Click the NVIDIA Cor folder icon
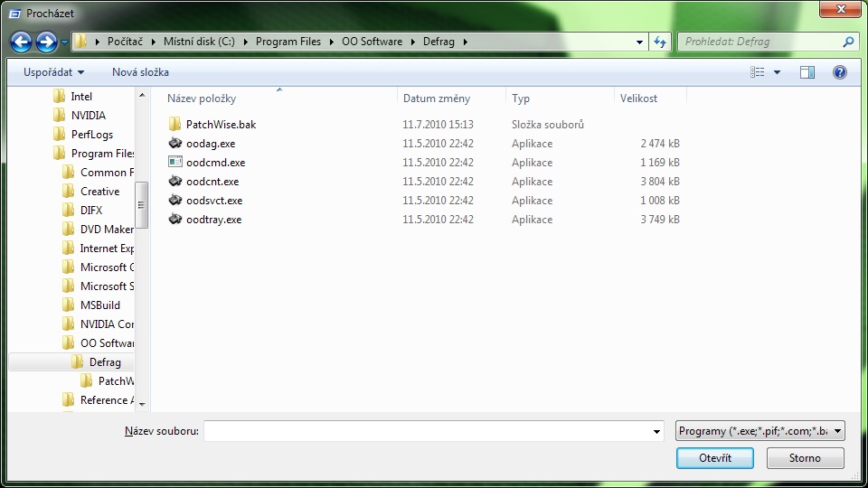The width and height of the screenshot is (868, 488). 68,324
